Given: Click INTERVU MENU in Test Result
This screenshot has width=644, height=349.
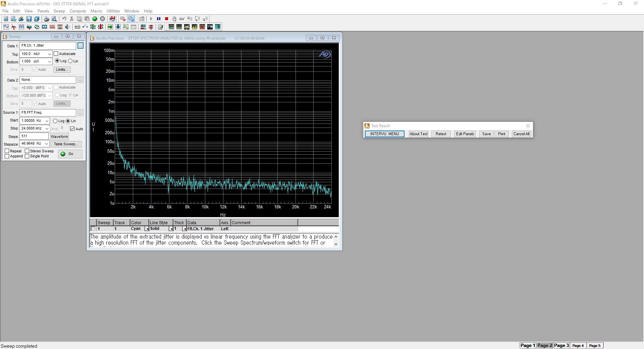Looking at the screenshot, I should pyautogui.click(x=384, y=134).
